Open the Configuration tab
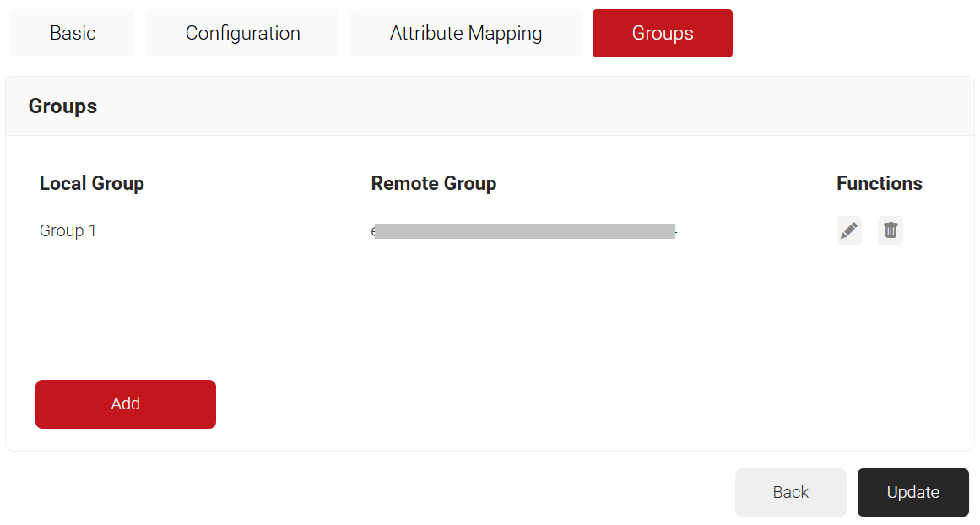 point(242,34)
